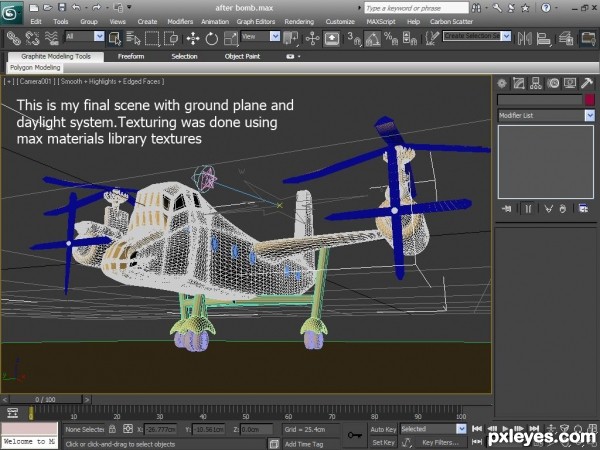Click the Edit Named Selection Sets icon
600x450 pixels.
pos(432,39)
